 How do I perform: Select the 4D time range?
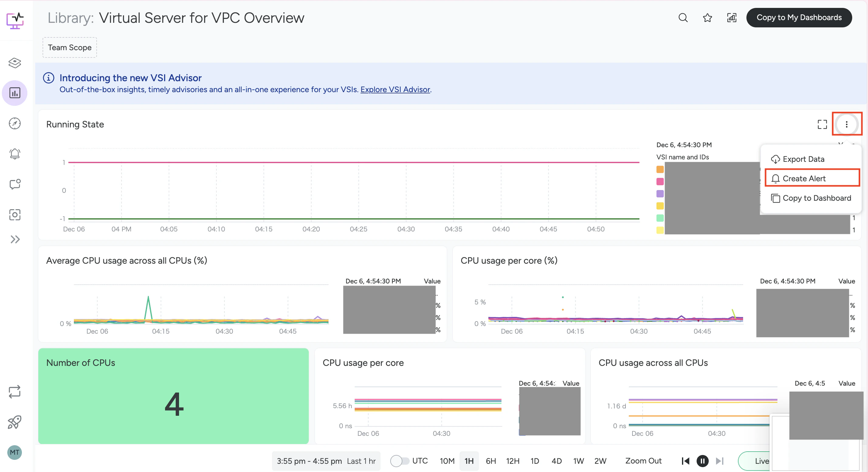[x=557, y=461]
